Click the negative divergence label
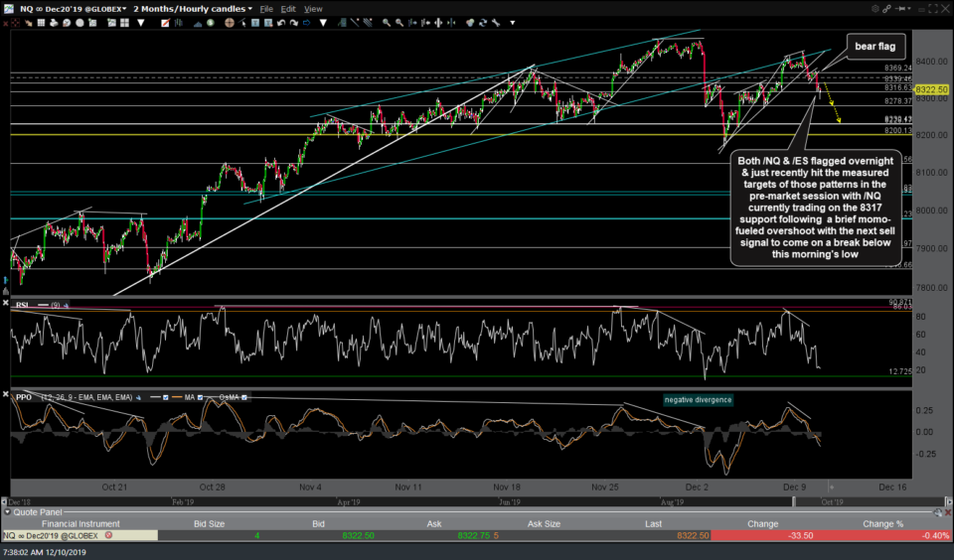The height and width of the screenshot is (560, 954). [x=698, y=399]
